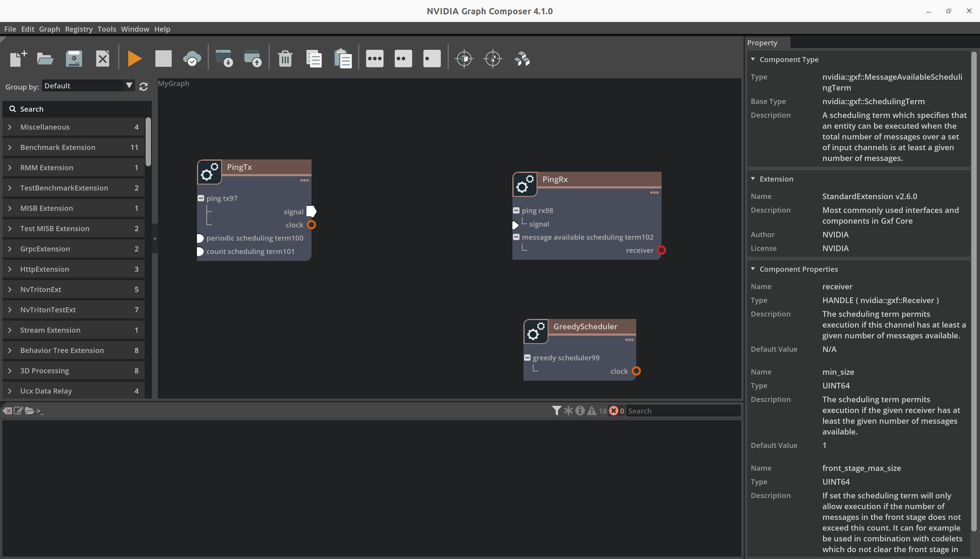Open the Graph menu
Image resolution: width=980 pixels, height=559 pixels.
50,29
